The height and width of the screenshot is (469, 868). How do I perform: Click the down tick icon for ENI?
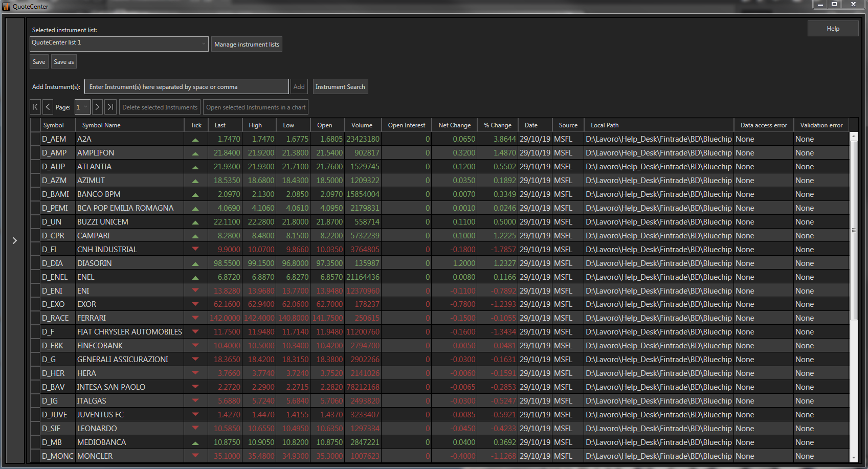pyautogui.click(x=195, y=290)
